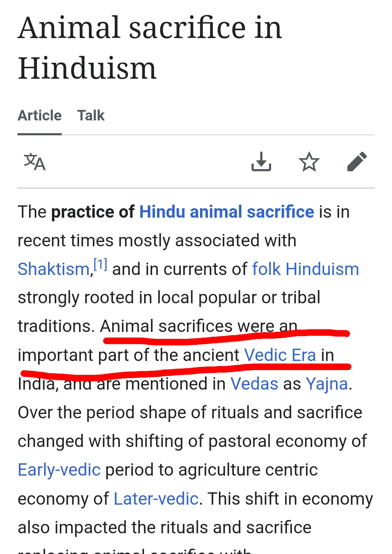The image size is (392, 554).
Task: Visit the Vedas link
Action: (x=254, y=384)
